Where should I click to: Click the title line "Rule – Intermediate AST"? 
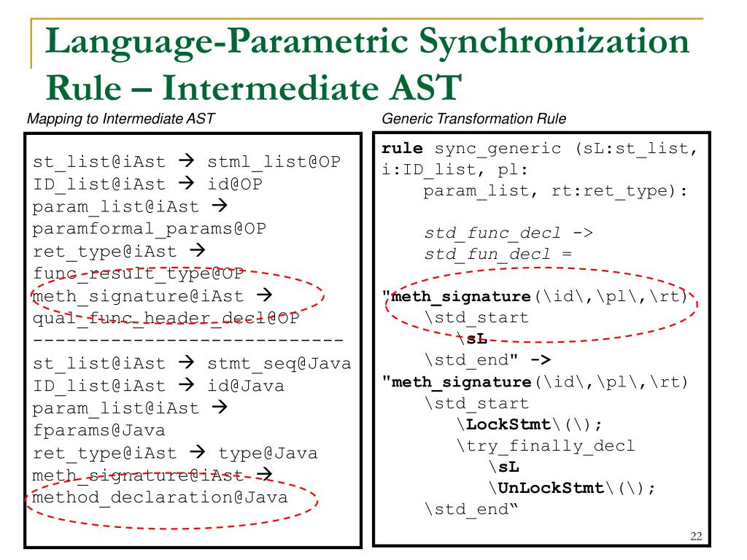(254, 87)
